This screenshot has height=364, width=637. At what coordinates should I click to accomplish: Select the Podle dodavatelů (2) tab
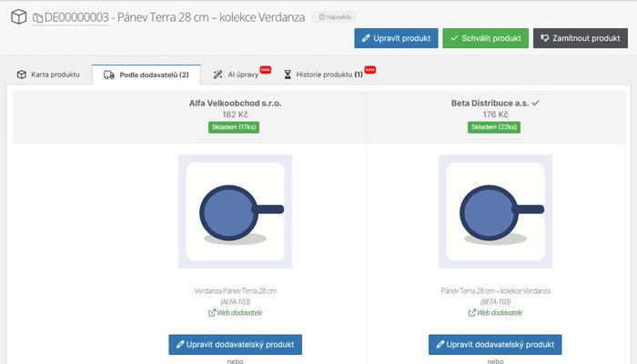tap(147, 76)
